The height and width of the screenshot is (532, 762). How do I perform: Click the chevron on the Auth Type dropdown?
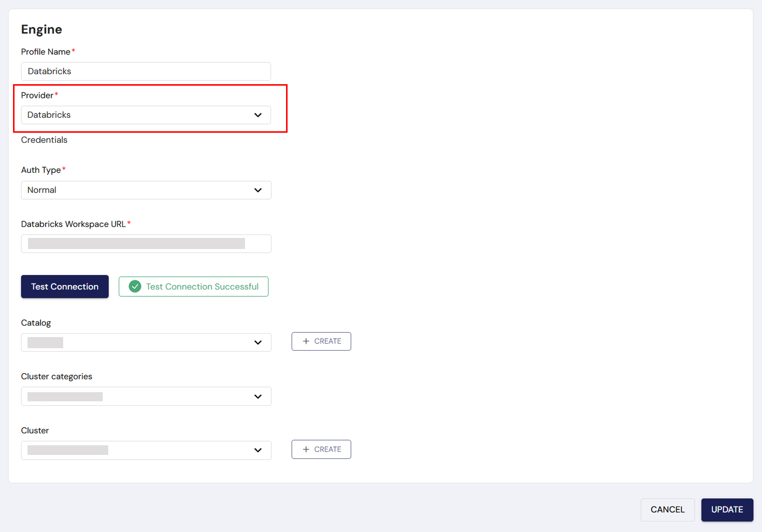[258, 190]
